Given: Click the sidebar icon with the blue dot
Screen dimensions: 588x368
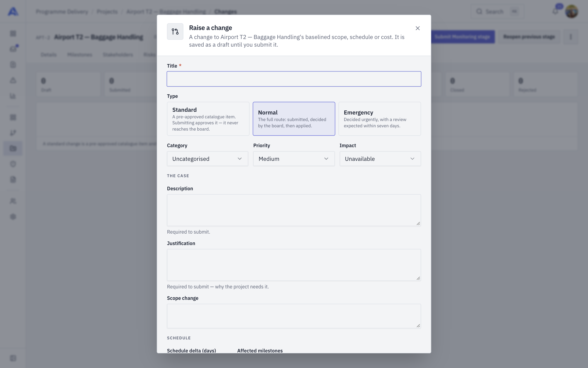Looking at the screenshot, I should (x=13, y=49).
